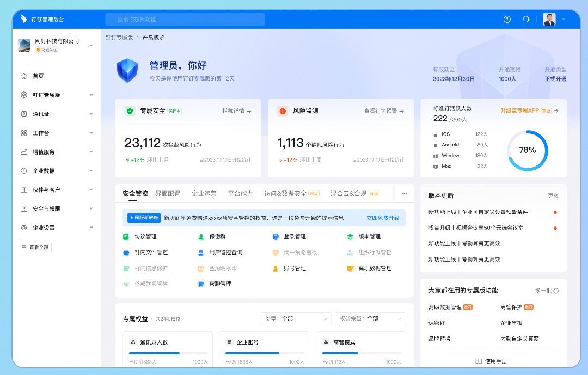Screen dimensions: 588x375
Task: Switch to 企业运营 tab
Action: pyautogui.click(x=204, y=194)
